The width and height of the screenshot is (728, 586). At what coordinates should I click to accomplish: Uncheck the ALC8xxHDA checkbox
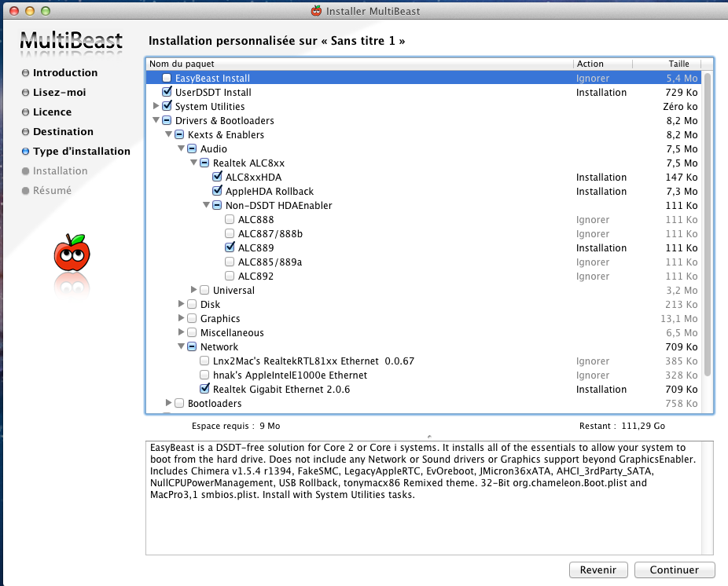click(x=217, y=177)
